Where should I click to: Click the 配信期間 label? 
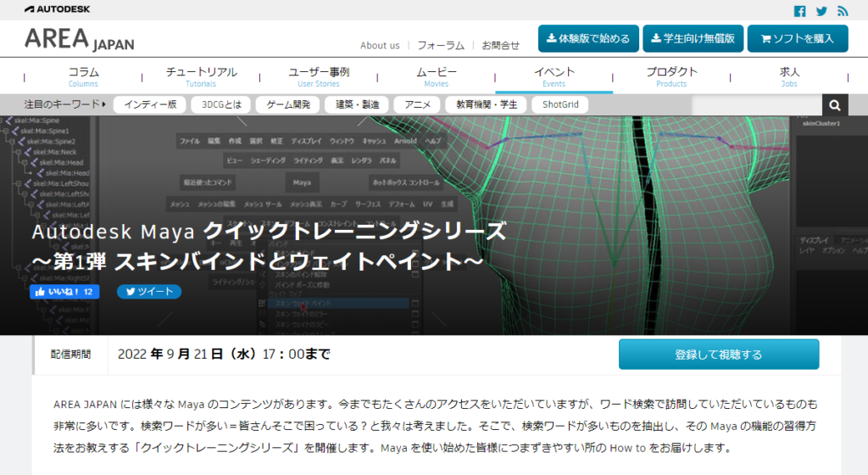coord(71,355)
